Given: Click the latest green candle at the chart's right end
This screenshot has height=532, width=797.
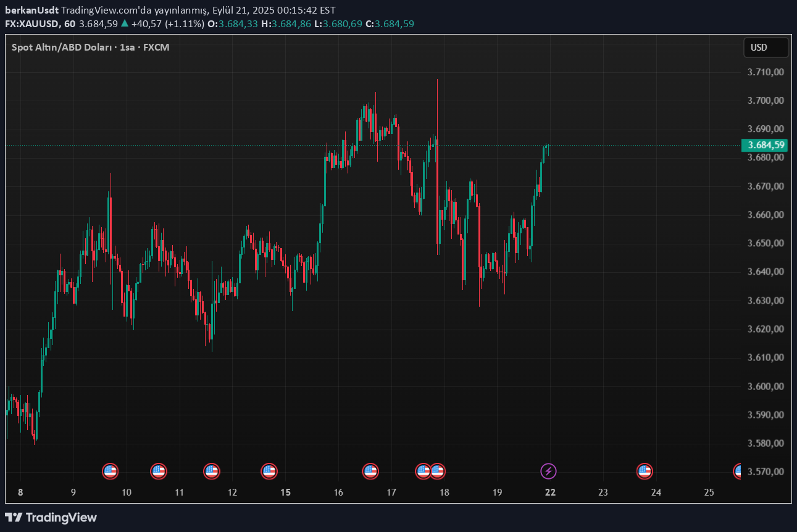Looking at the screenshot, I should (x=548, y=148).
